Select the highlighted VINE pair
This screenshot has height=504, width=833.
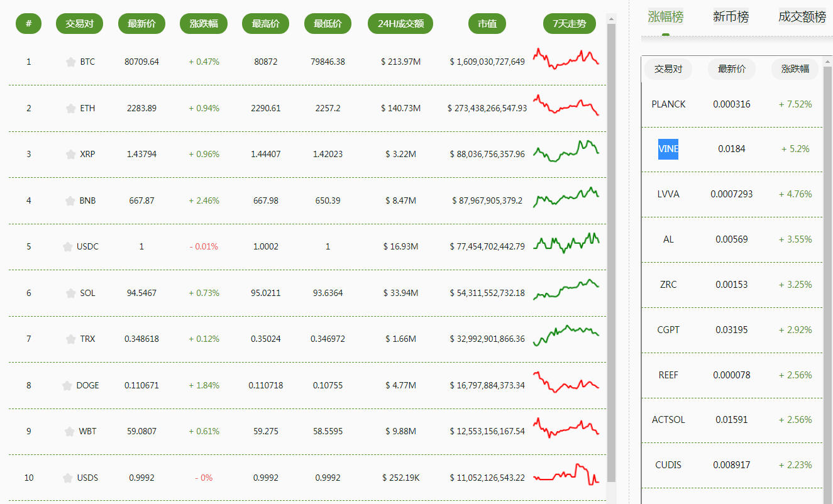(x=668, y=149)
